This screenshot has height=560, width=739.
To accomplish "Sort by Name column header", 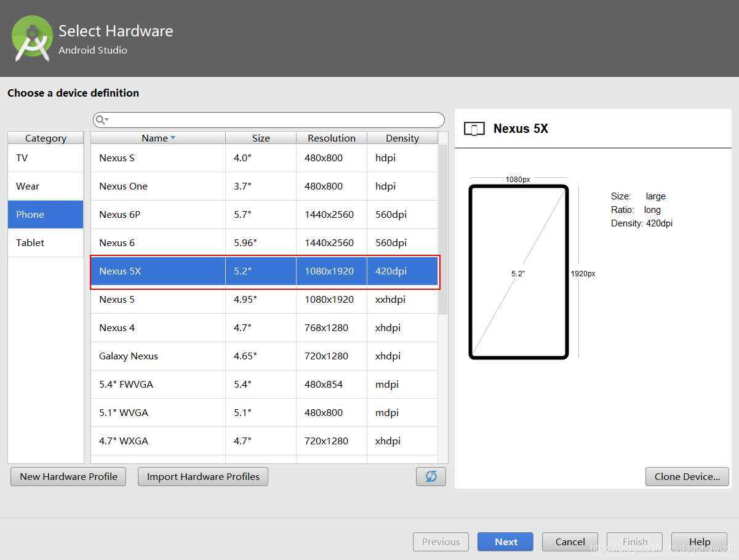I will [x=158, y=138].
